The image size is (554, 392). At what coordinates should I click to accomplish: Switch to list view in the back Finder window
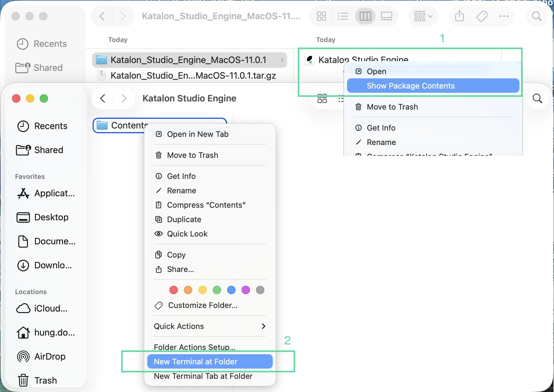coord(343,16)
